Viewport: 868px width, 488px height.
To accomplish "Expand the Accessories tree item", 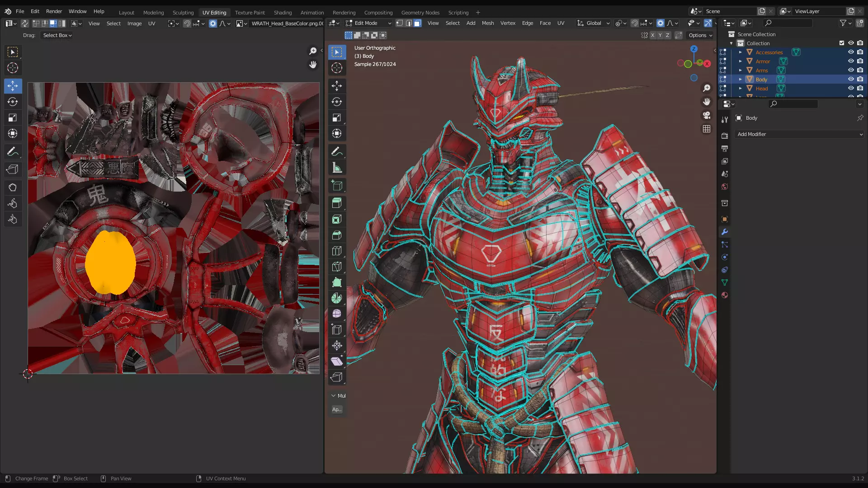I will [x=741, y=52].
